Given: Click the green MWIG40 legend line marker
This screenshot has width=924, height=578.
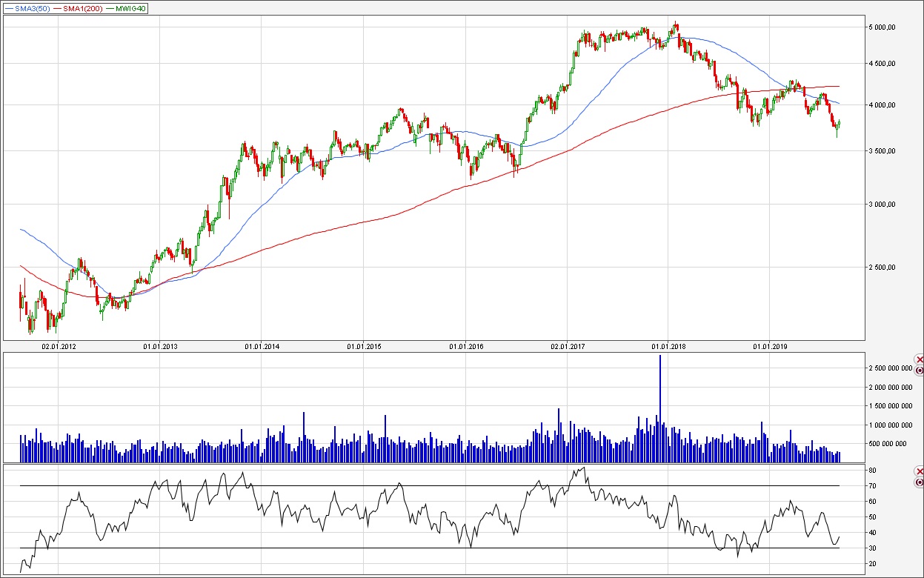Looking at the screenshot, I should point(110,8).
